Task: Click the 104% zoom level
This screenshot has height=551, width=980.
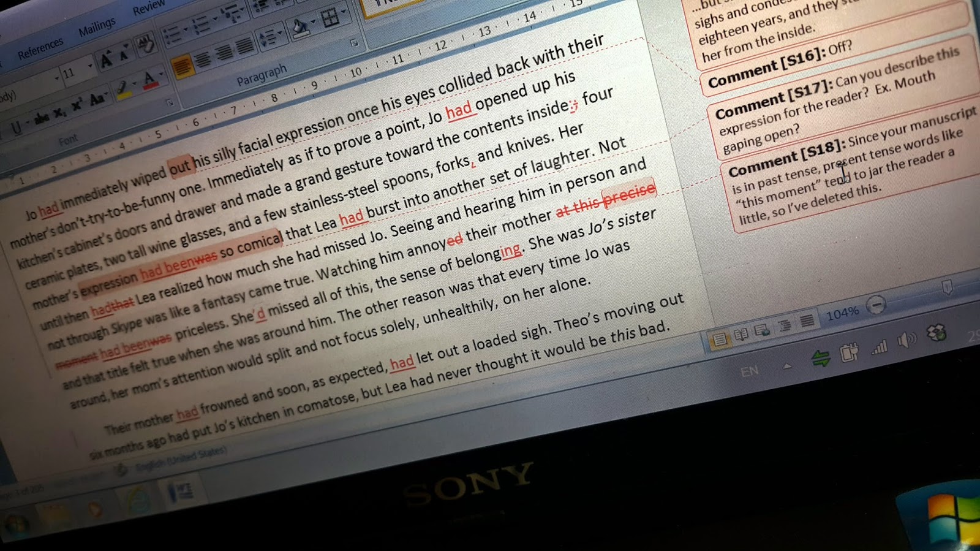Action: [843, 313]
